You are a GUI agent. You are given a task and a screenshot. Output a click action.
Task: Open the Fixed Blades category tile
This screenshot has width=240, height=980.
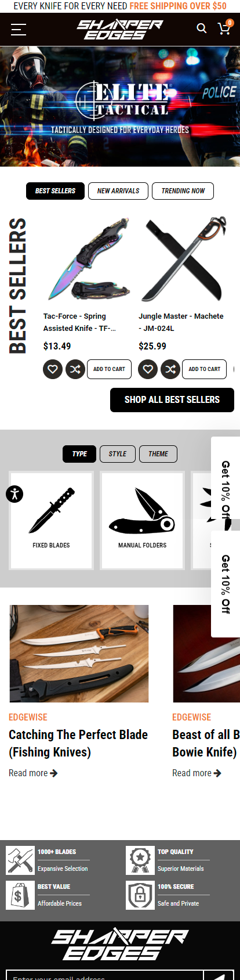pyautogui.click(x=51, y=520)
